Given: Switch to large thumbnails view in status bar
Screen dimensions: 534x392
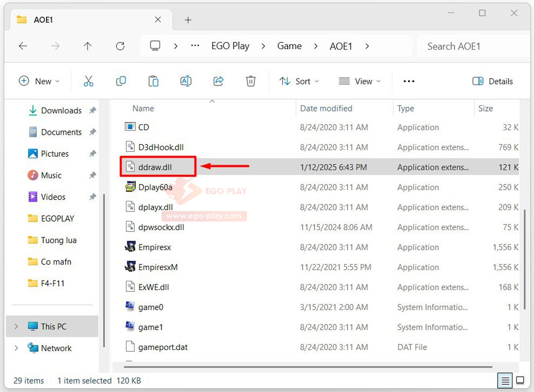Looking at the screenshot, I should (x=520, y=381).
